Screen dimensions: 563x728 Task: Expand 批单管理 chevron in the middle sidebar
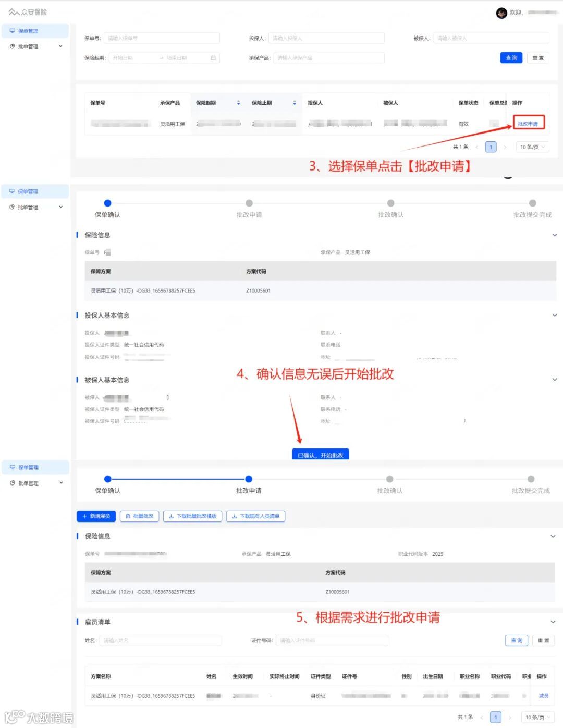coord(60,207)
